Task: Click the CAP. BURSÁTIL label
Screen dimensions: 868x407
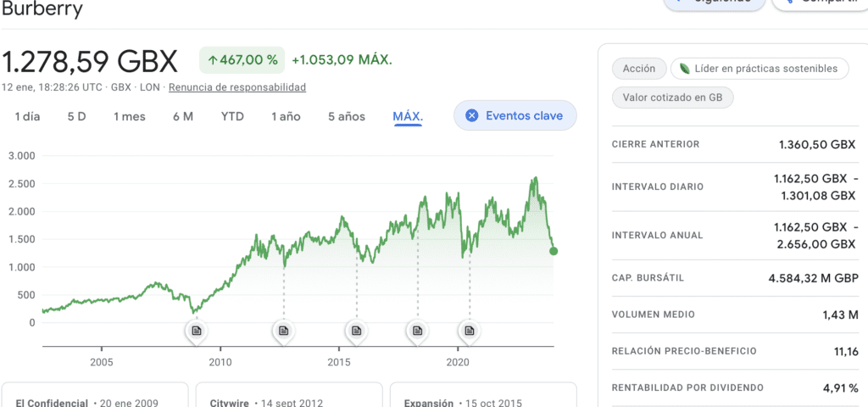Action: (x=648, y=278)
